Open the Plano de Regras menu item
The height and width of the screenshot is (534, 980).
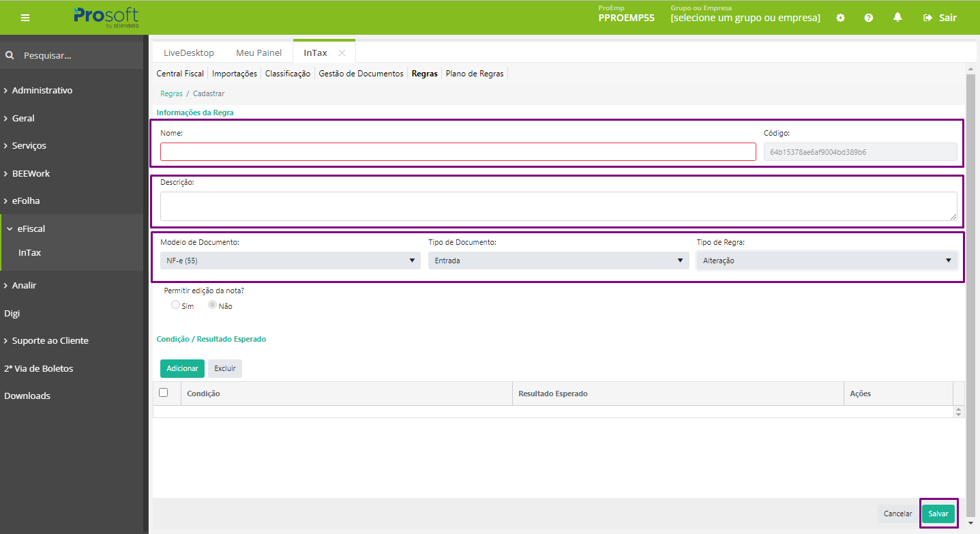coord(474,74)
